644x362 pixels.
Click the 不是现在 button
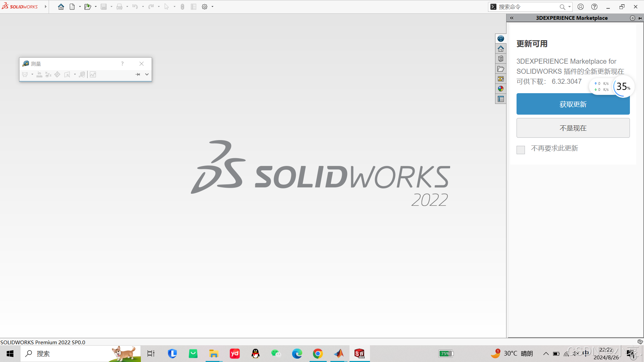[x=573, y=128]
